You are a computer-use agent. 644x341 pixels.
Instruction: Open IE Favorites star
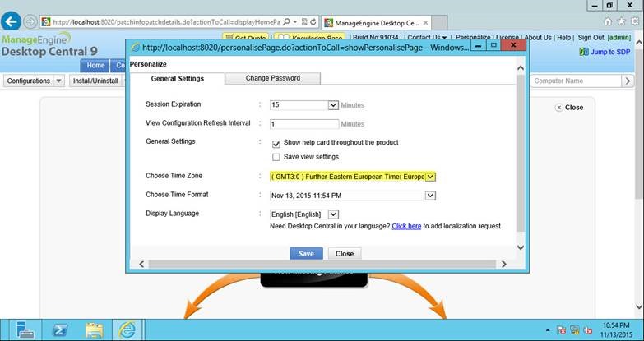pyautogui.click(x=622, y=21)
